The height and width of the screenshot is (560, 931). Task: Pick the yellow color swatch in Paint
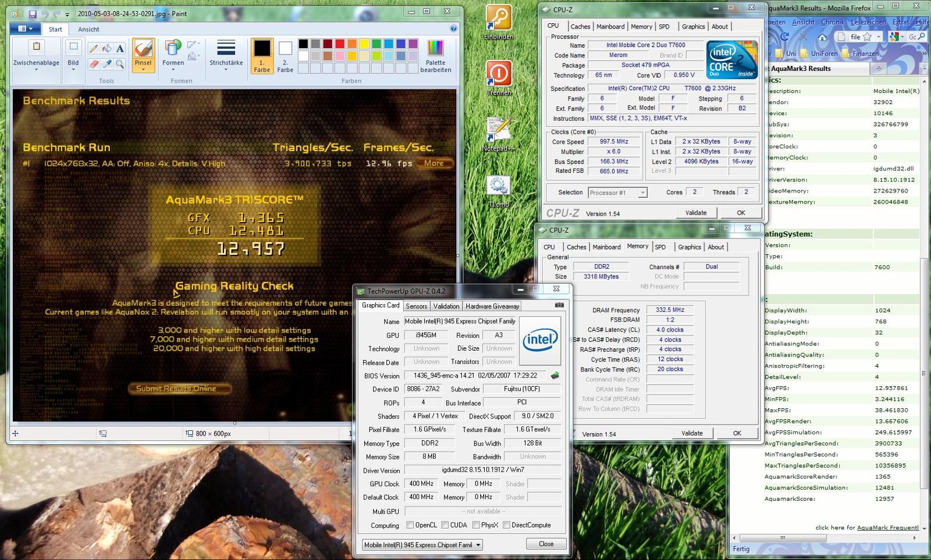pyautogui.click(x=364, y=44)
